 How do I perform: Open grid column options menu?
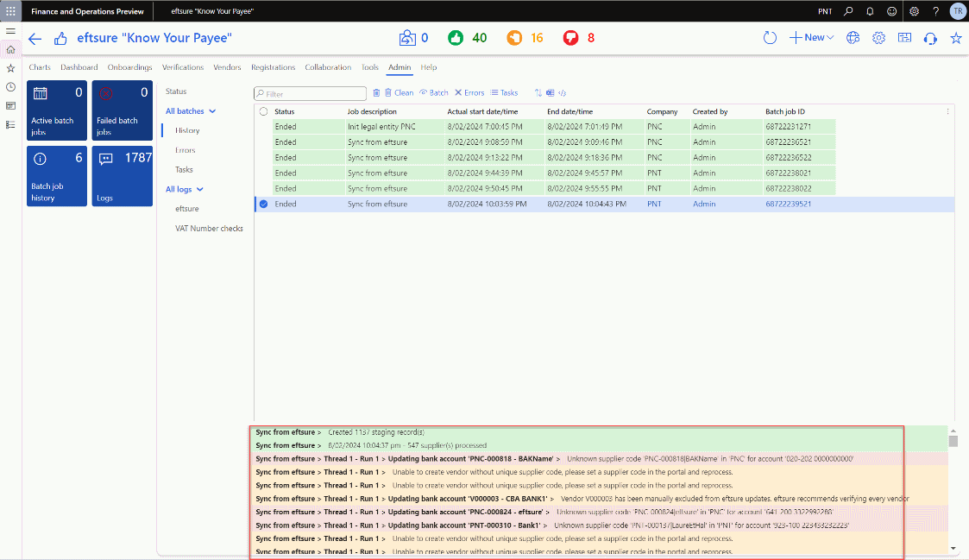(948, 112)
